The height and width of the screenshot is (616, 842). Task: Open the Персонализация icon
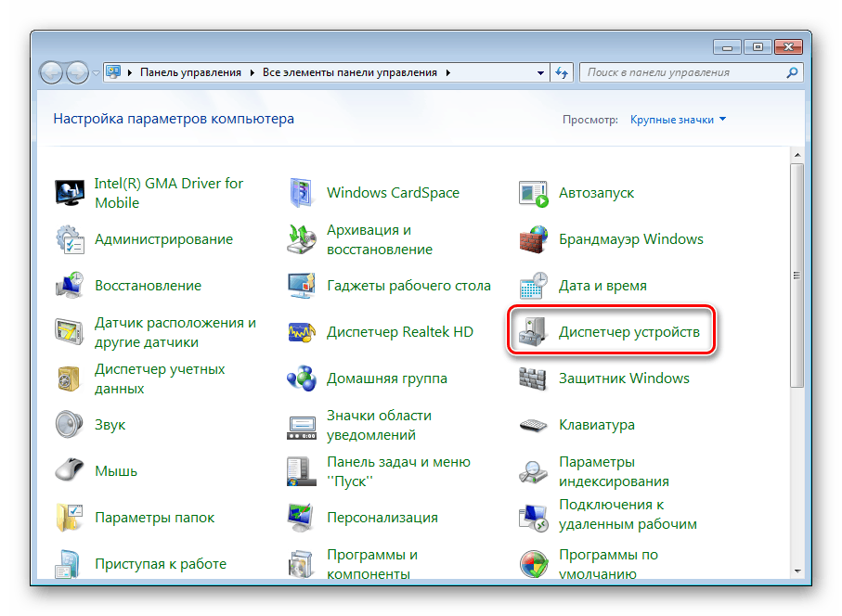click(x=302, y=518)
